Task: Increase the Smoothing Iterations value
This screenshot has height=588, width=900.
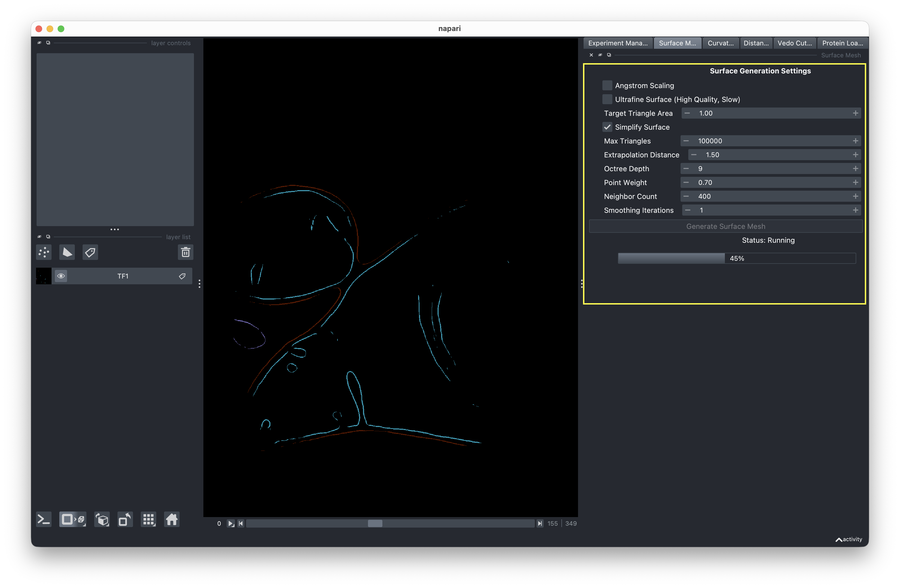Action: click(855, 210)
